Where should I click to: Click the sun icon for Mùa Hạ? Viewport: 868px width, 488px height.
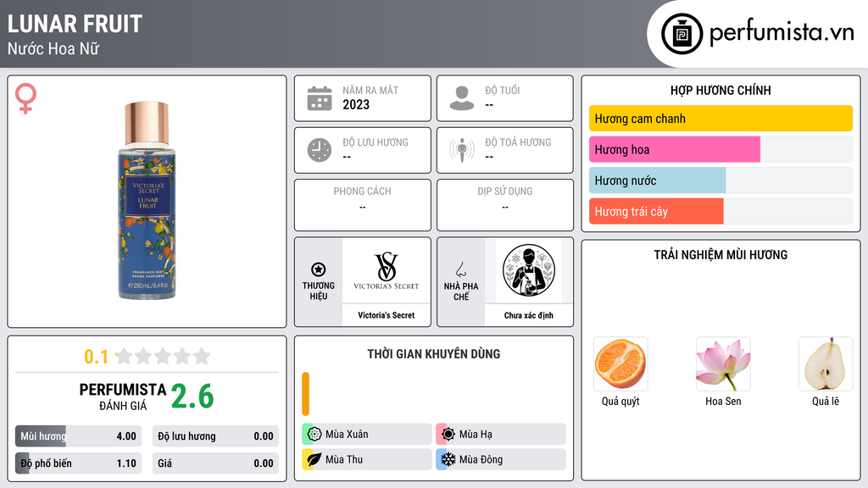point(448,435)
